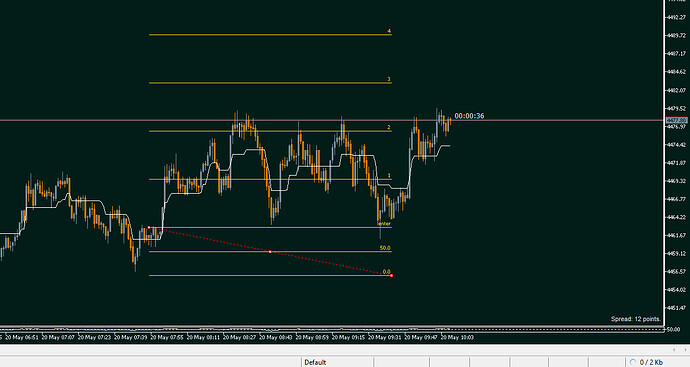Click the 4464.22 price scale label
The width and height of the screenshot is (690, 367).
677,217
